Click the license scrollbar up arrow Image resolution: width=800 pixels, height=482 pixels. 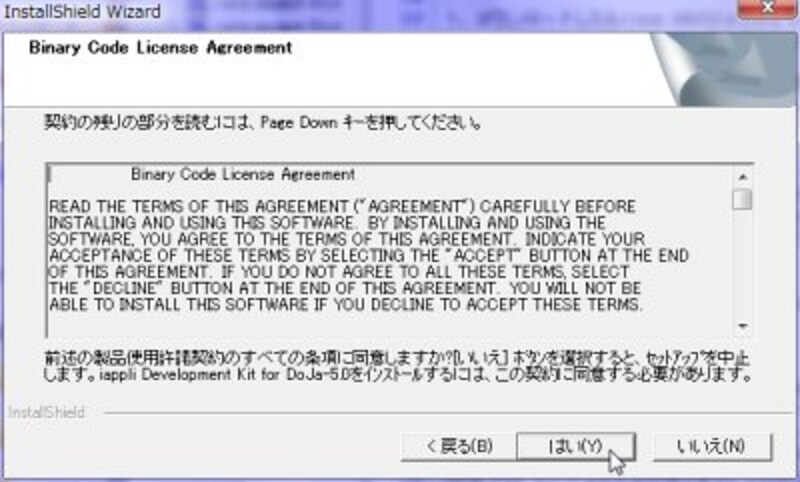(x=742, y=176)
